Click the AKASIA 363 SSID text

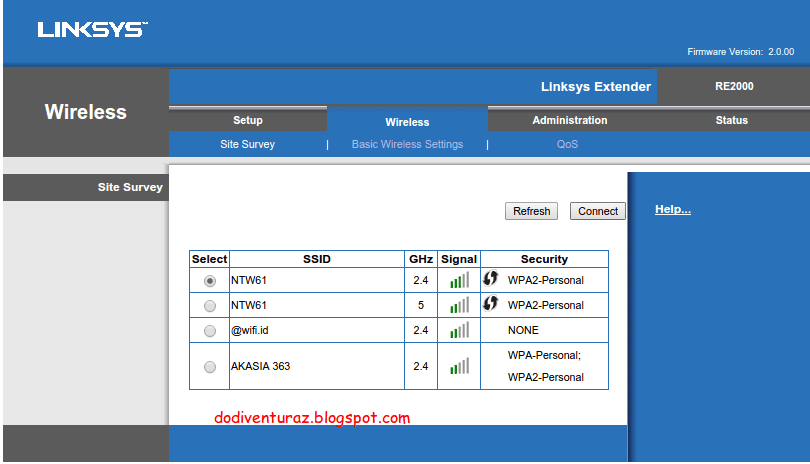pyautogui.click(x=260, y=366)
